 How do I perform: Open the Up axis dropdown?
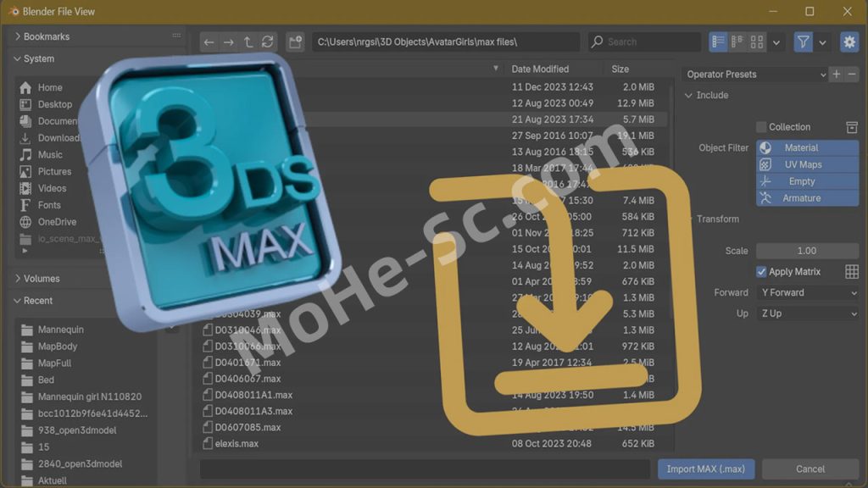click(807, 313)
